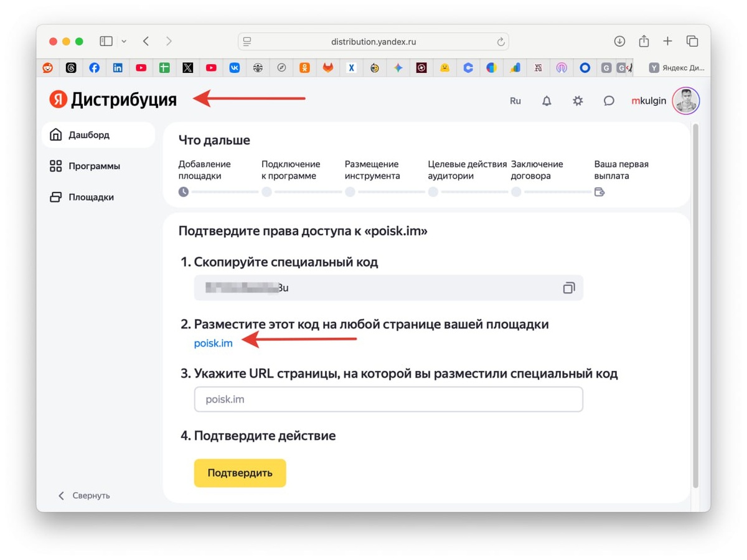This screenshot has width=747, height=560.
Task: Switch to the Facebook pinned tab
Action: (x=95, y=68)
